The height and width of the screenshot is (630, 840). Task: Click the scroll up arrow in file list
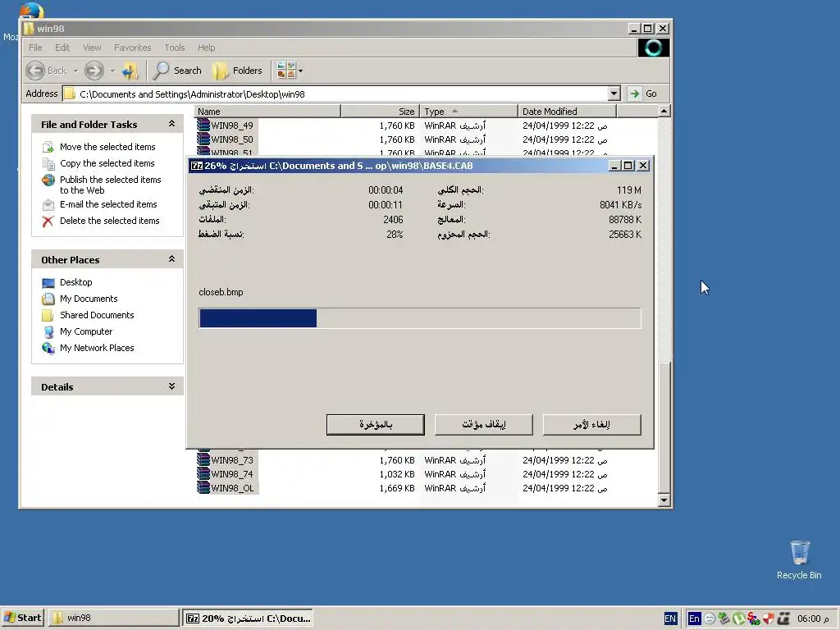click(x=664, y=112)
